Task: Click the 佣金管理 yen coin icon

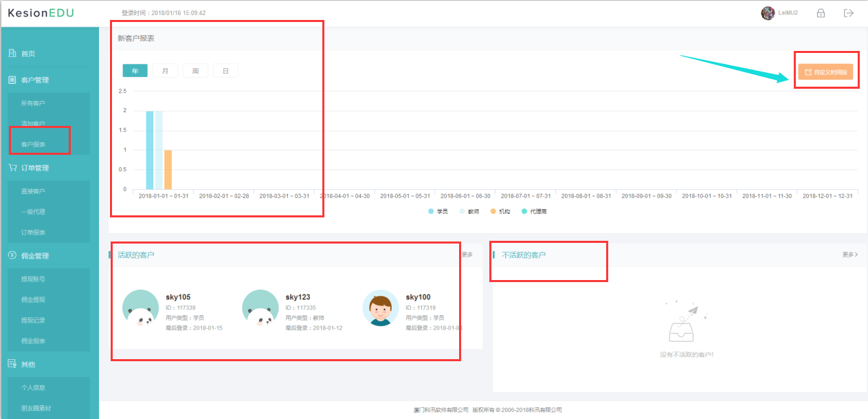Action: [12, 255]
